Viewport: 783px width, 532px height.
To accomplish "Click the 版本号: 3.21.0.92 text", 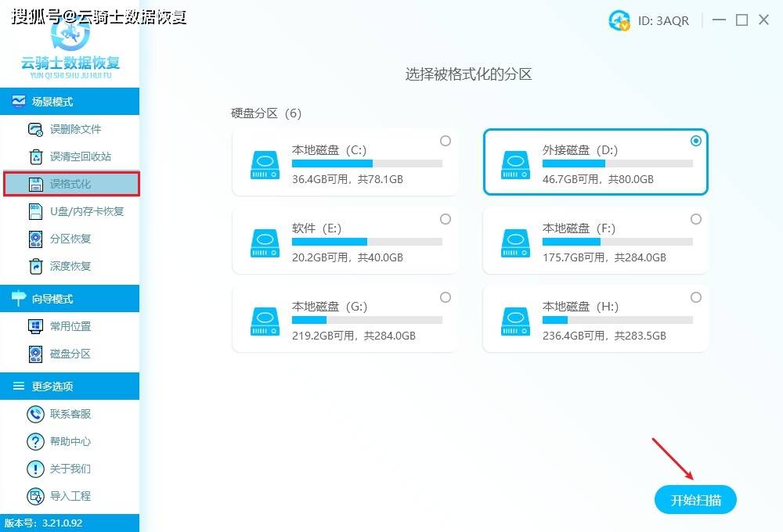I will pyautogui.click(x=43, y=523).
